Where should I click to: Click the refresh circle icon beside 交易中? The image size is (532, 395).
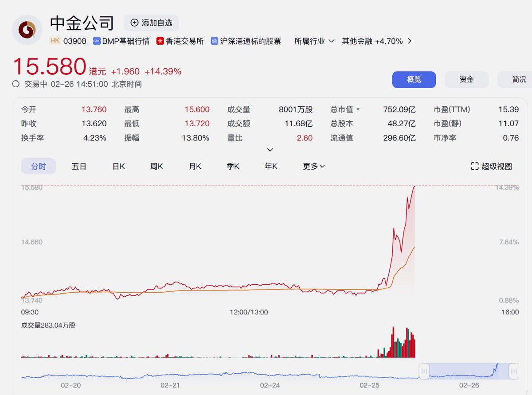pos(16,84)
